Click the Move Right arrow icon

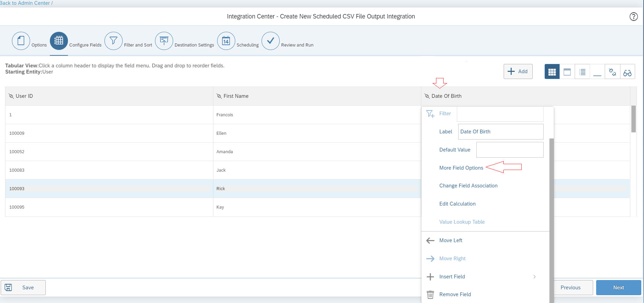pyautogui.click(x=430, y=259)
